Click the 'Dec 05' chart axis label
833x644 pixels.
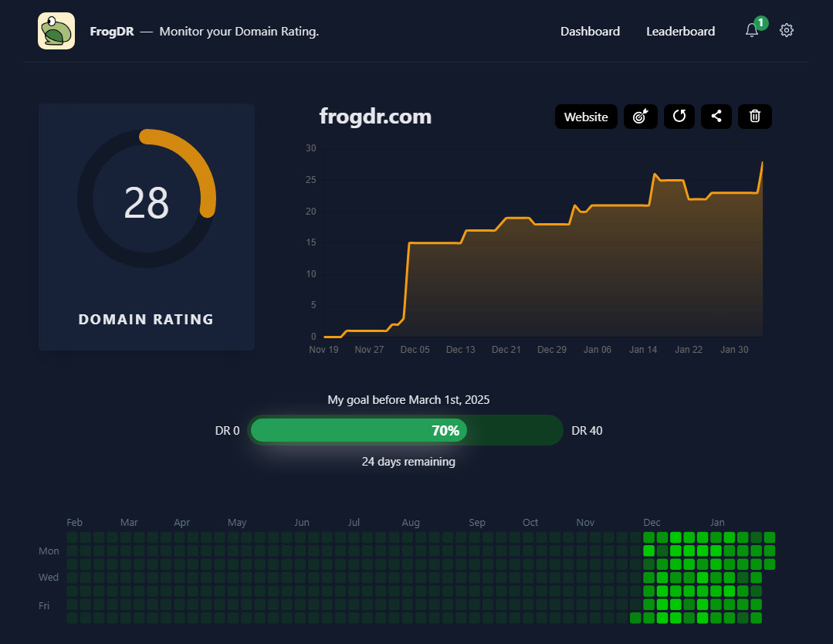click(x=415, y=350)
